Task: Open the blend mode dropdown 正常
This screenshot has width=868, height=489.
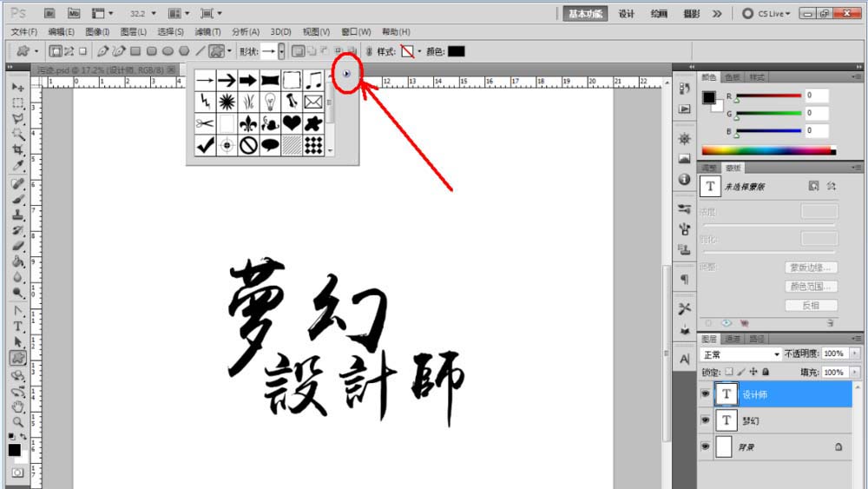Action: coord(741,354)
